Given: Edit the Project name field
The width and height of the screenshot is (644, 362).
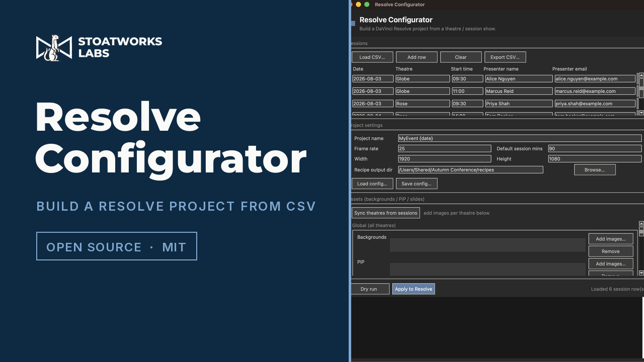Looking at the screenshot, I should 520,138.
